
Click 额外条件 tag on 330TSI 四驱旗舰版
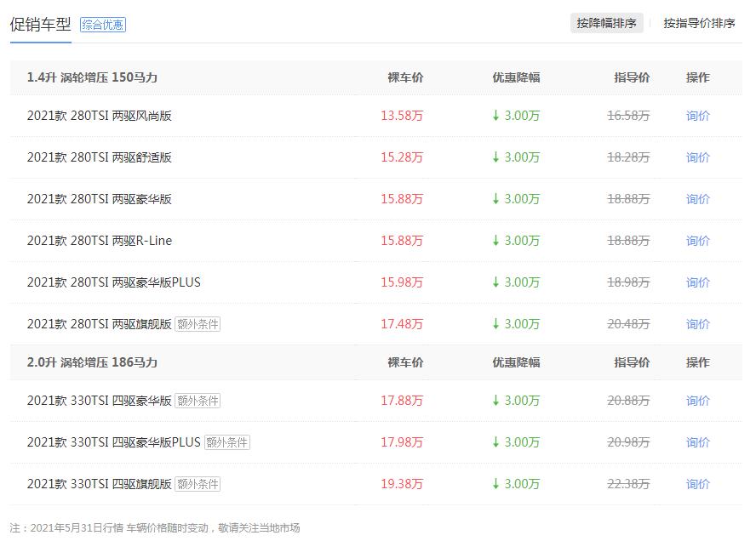[198, 484]
